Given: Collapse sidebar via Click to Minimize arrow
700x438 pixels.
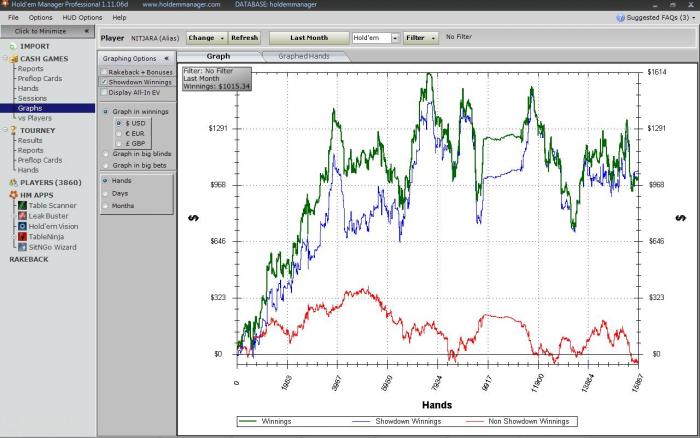Looking at the screenshot, I should coord(87,31).
